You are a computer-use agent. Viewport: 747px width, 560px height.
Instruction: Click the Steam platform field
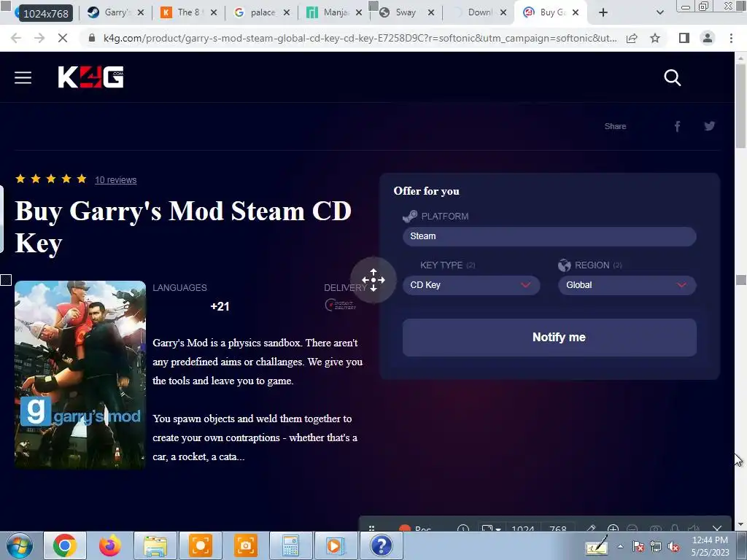[x=549, y=236]
